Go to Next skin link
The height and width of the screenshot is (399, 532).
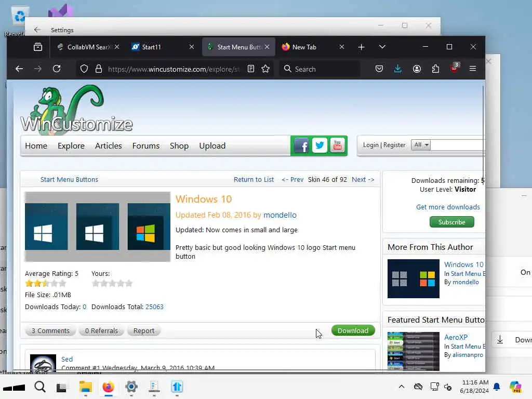click(x=363, y=179)
